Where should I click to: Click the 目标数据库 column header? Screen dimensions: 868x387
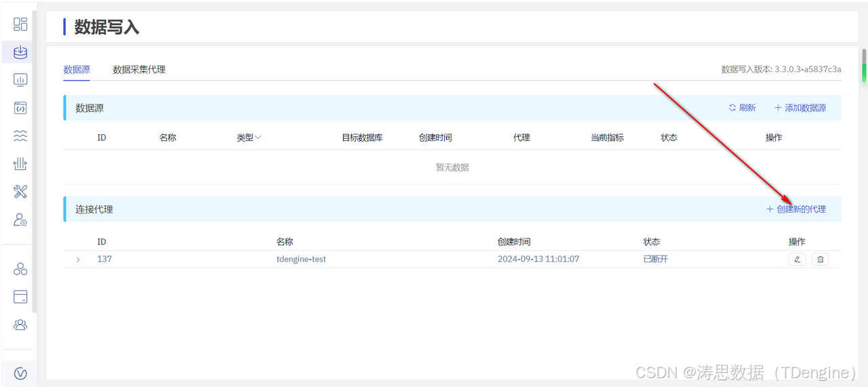(362, 138)
